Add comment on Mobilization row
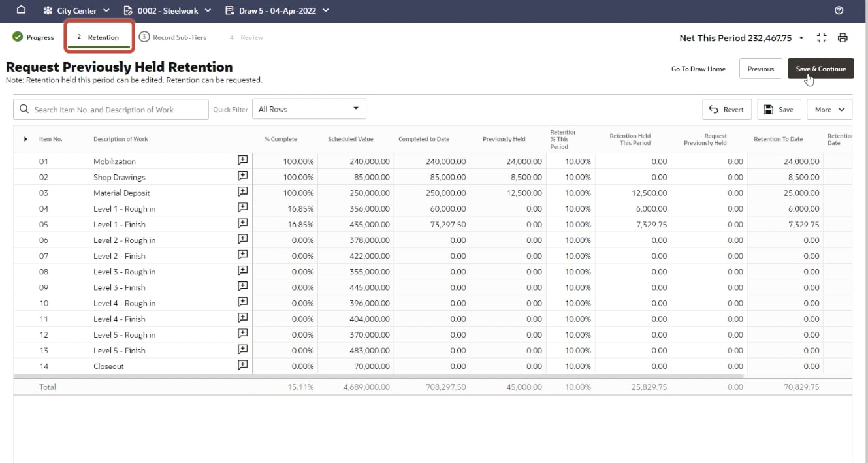 pos(242,161)
